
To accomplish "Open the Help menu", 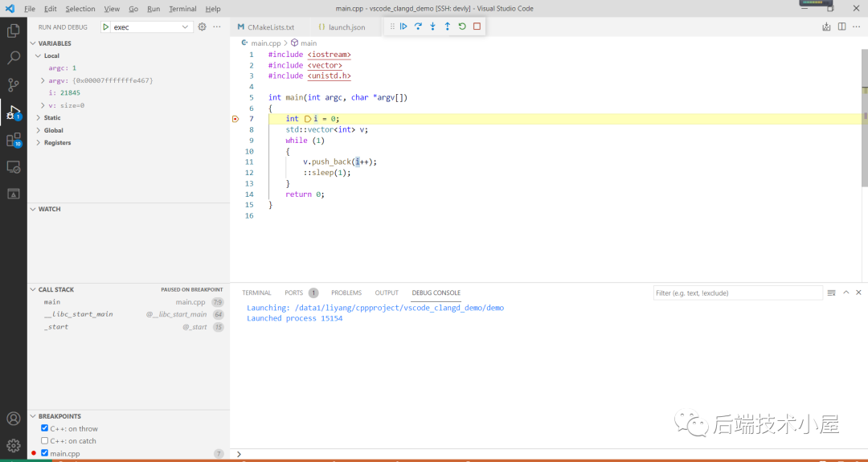I will point(213,9).
